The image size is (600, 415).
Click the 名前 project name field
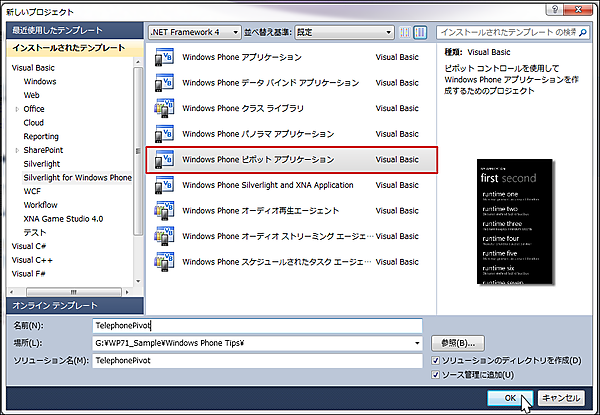[x=257, y=325]
